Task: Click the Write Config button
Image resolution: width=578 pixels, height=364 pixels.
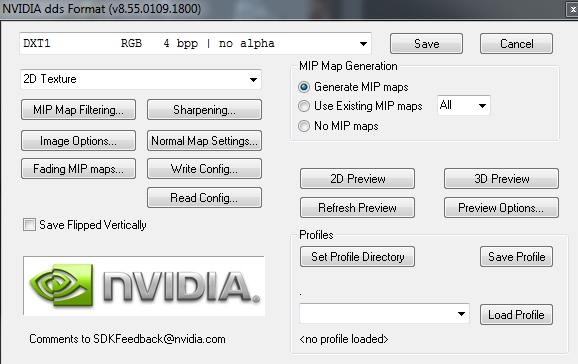Action: pyautogui.click(x=205, y=169)
